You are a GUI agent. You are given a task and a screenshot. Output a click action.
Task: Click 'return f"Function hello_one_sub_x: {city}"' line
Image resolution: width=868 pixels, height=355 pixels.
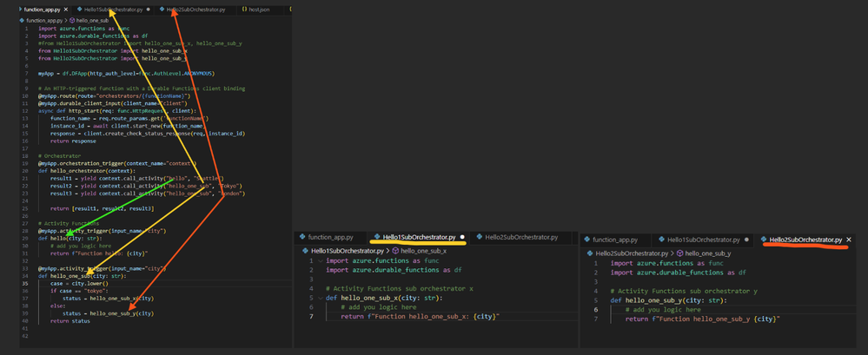(x=421, y=316)
